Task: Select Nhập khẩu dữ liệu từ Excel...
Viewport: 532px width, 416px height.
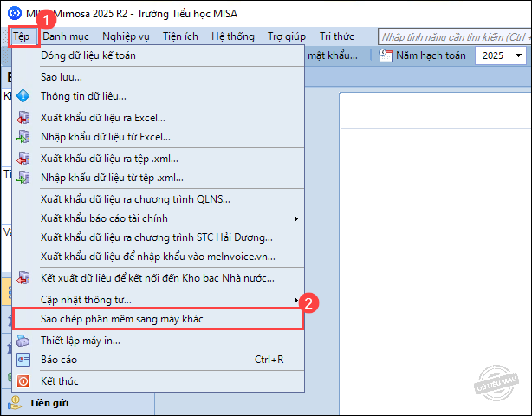Action: tap(158, 137)
